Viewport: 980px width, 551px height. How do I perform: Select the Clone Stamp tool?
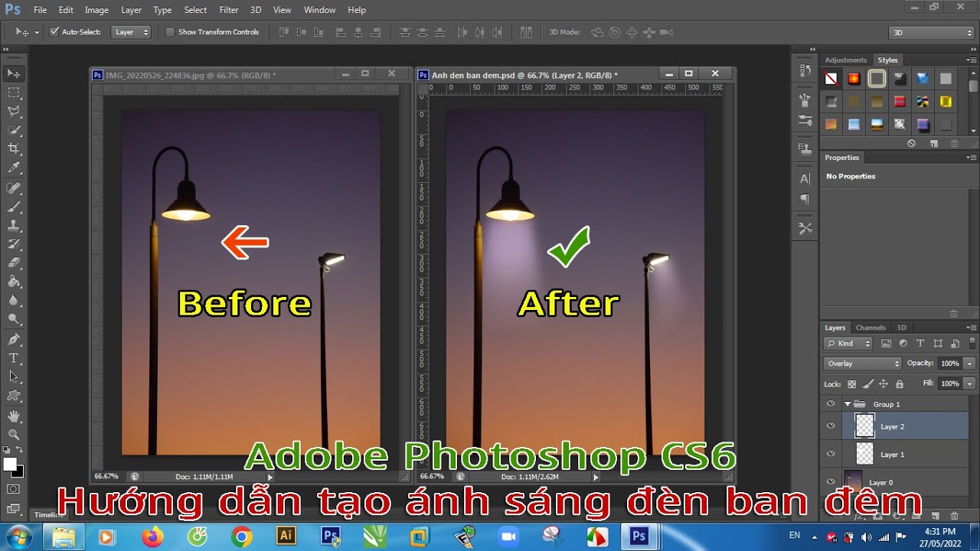click(14, 226)
